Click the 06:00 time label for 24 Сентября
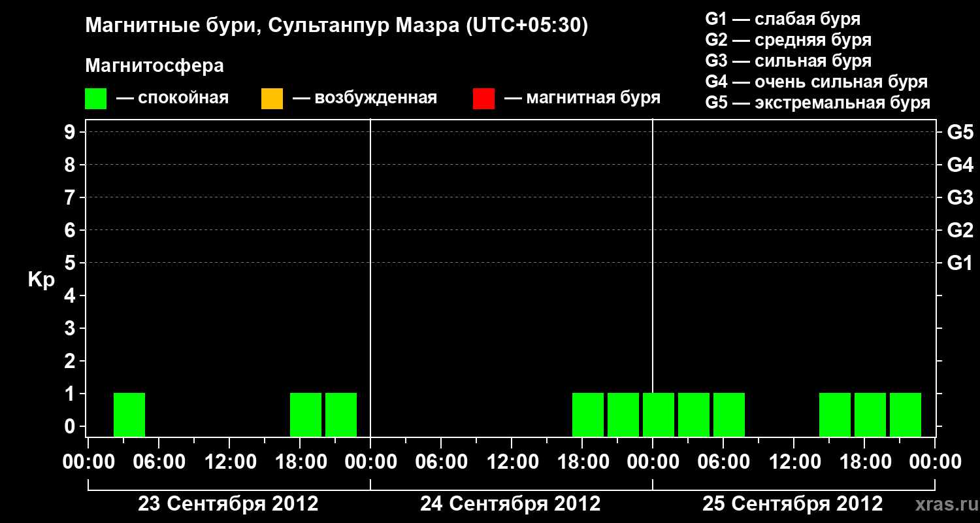 [x=440, y=462]
